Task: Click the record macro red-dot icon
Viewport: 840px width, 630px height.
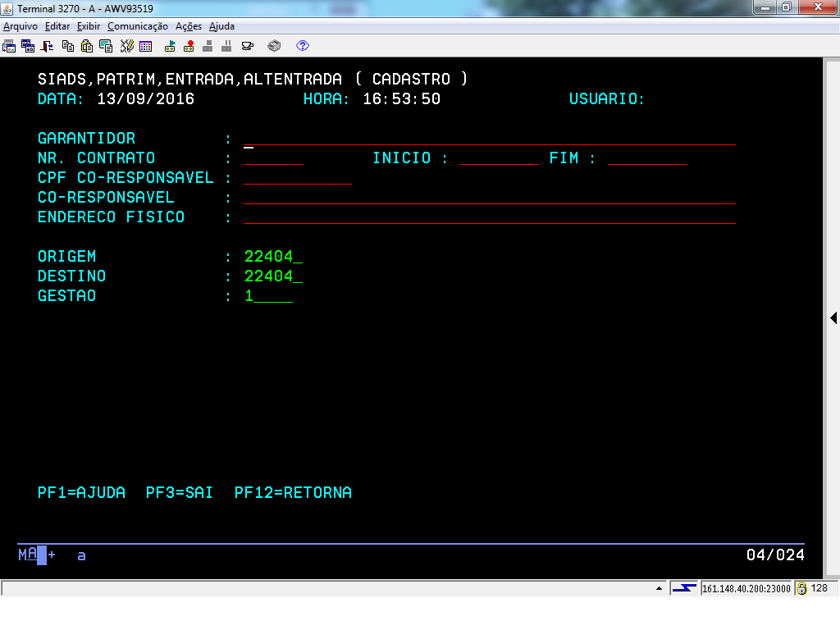Action: [x=189, y=46]
